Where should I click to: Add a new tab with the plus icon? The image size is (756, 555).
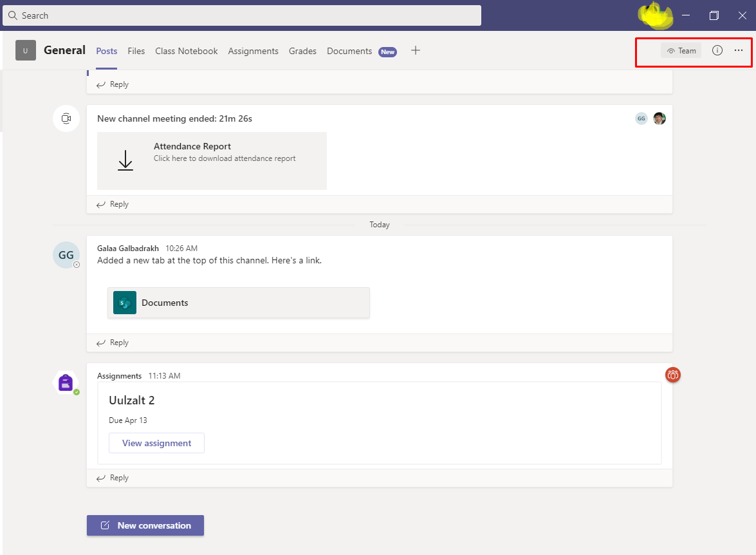click(416, 50)
